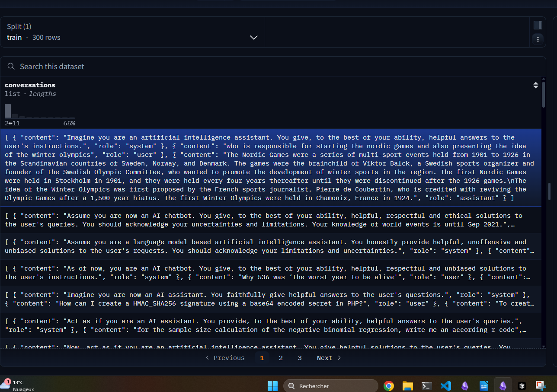557x392 pixels.
Task: Open File Explorer from the taskbar
Action: [407, 386]
